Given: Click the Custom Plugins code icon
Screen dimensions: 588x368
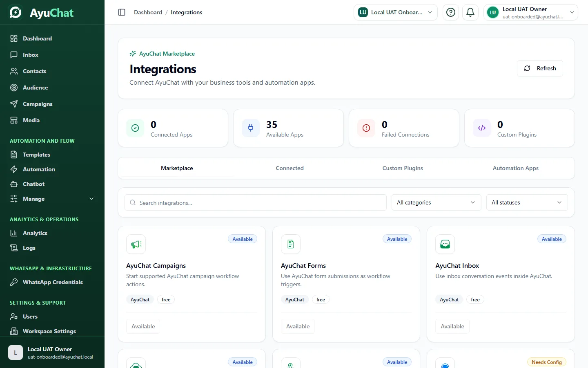Looking at the screenshot, I should pos(482,128).
